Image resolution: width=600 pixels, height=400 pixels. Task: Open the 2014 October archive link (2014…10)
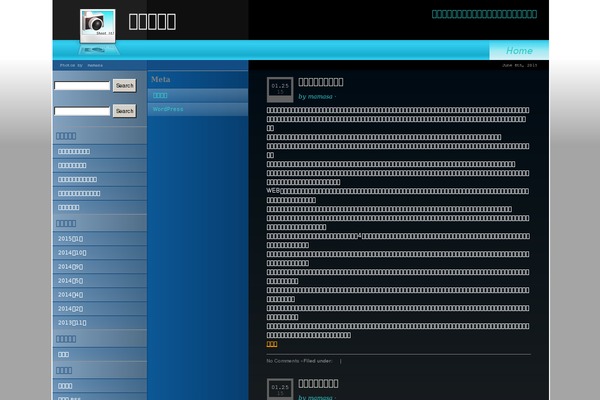[x=72, y=253]
